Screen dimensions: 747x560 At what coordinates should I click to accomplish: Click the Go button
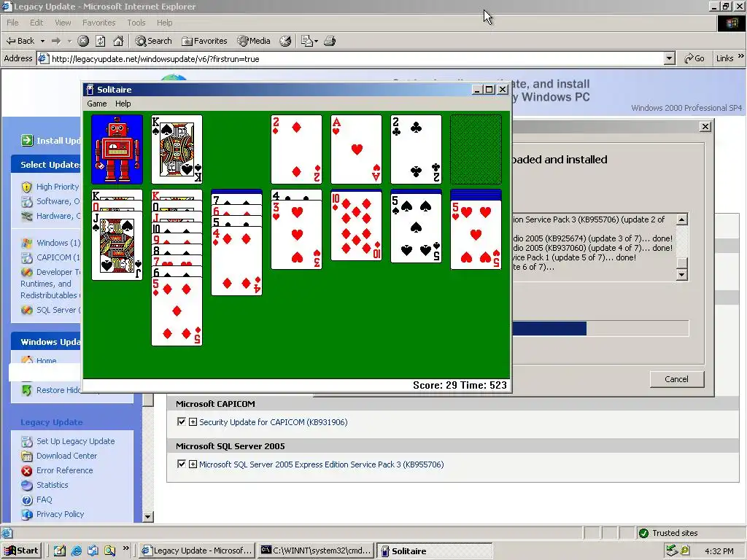694,58
